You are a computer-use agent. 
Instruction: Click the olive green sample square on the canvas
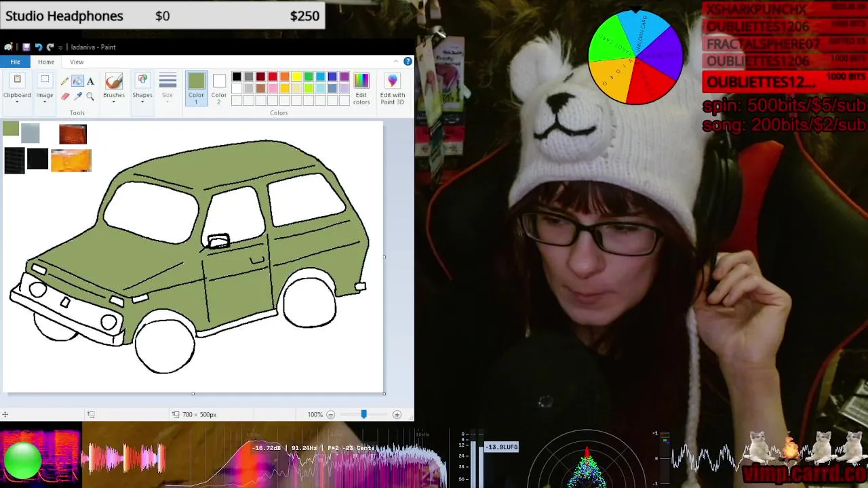click(11, 129)
